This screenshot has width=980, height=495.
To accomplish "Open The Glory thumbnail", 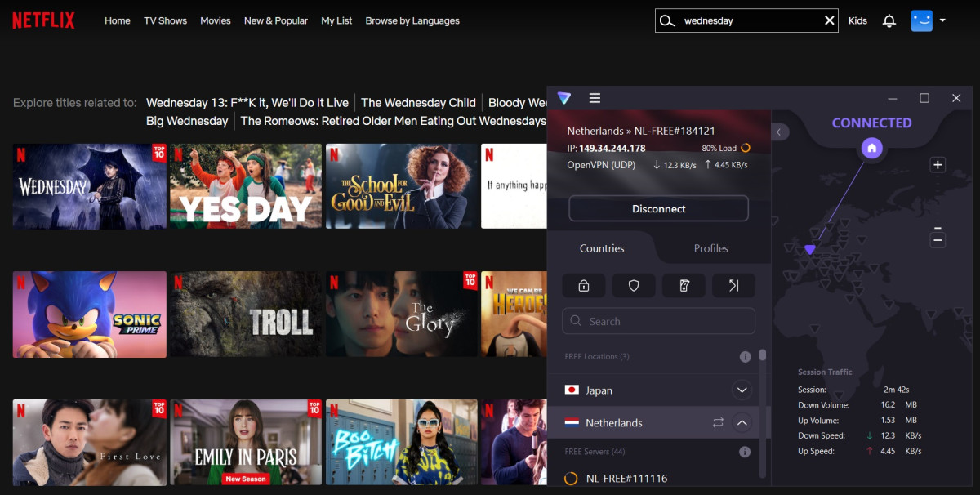I will pyautogui.click(x=402, y=314).
